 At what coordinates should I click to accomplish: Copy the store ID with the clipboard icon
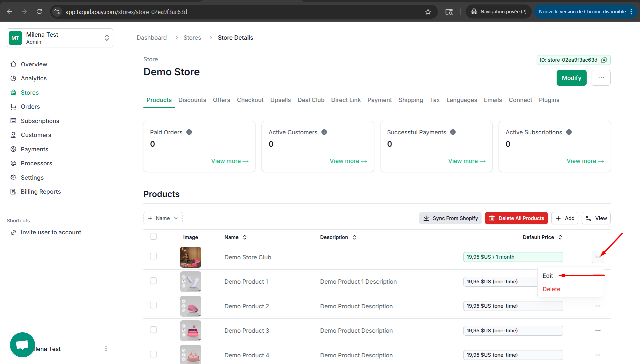pos(604,60)
